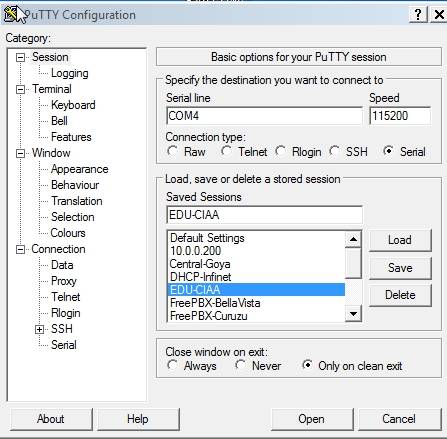
Task: Click the Save session button
Action: click(400, 268)
